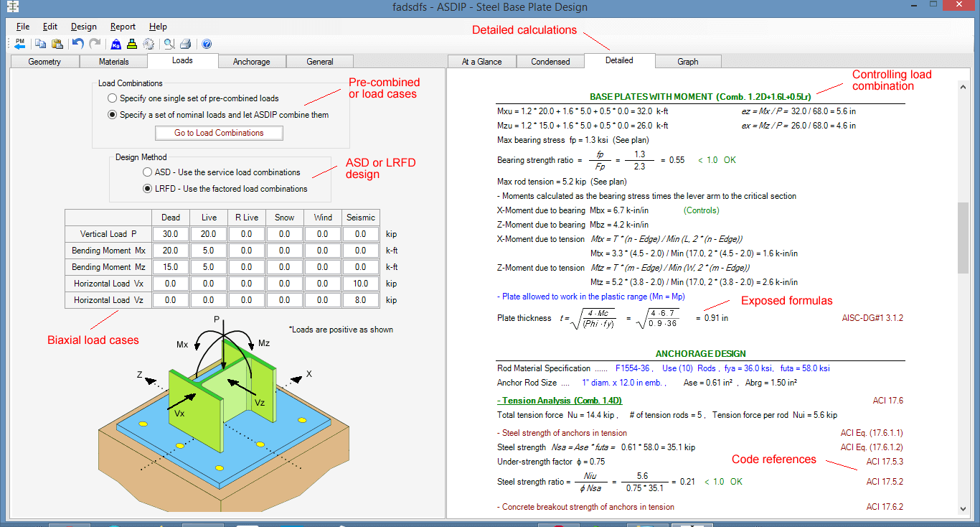Click the Wind Horizontal Load Vz field

[323, 300]
